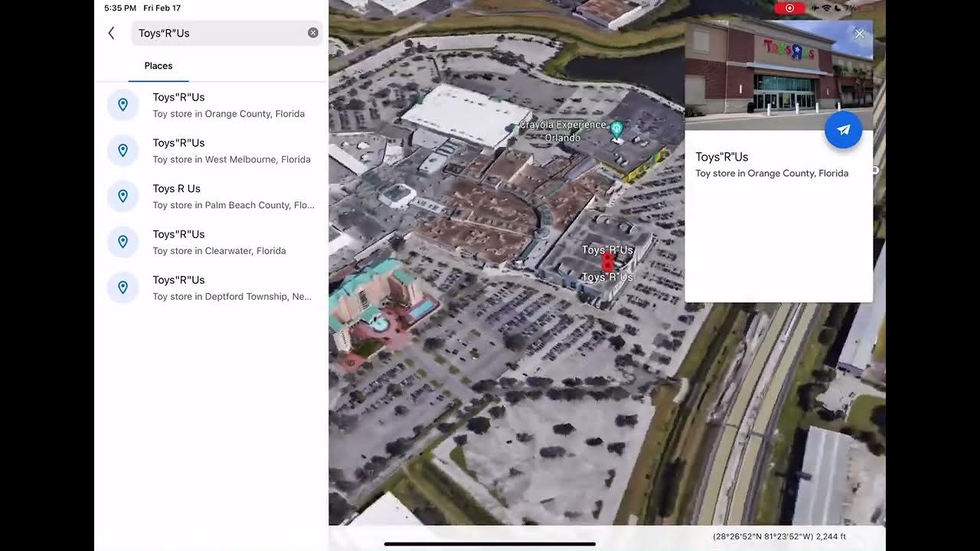Select pin icon for West Melbourne result
The width and height of the screenshot is (980, 551).
pyautogui.click(x=122, y=151)
